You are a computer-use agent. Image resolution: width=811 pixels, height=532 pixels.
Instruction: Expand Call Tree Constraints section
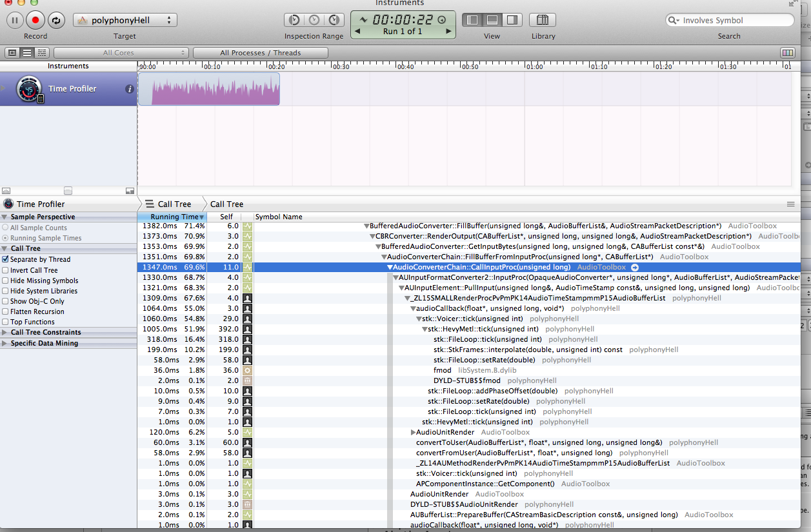tap(5, 333)
